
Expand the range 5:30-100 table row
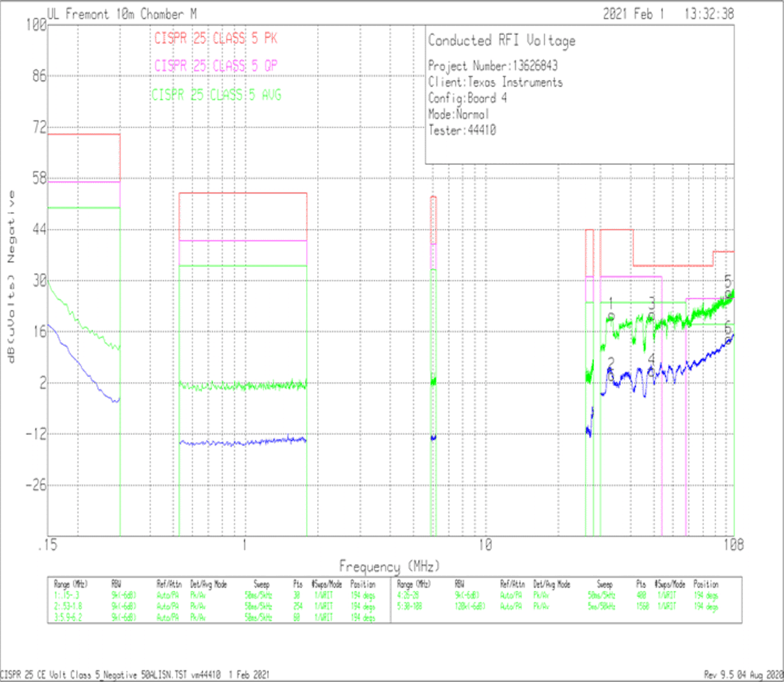(x=410, y=605)
